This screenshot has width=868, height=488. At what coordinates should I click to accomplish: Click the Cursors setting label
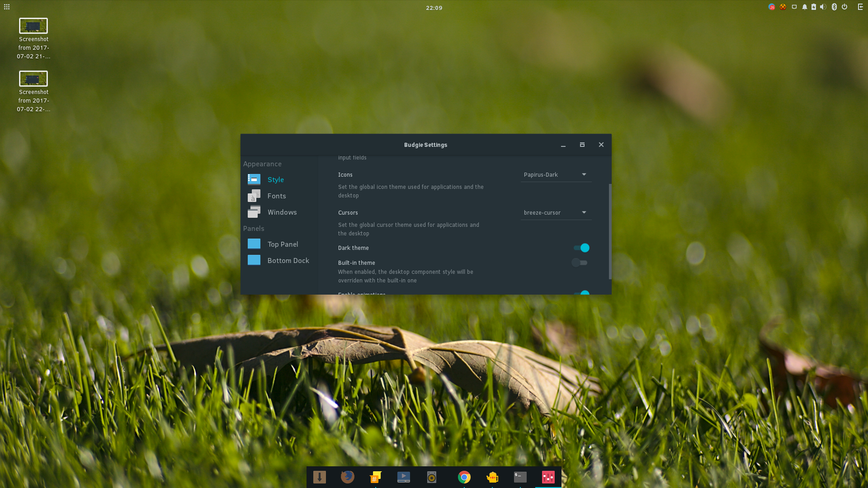(x=348, y=213)
